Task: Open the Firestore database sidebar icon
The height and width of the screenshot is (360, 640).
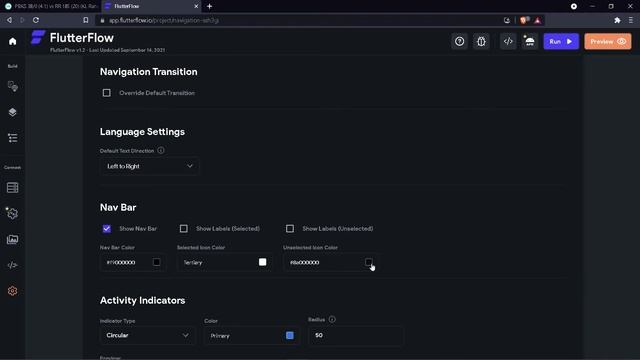Action: click(x=13, y=188)
